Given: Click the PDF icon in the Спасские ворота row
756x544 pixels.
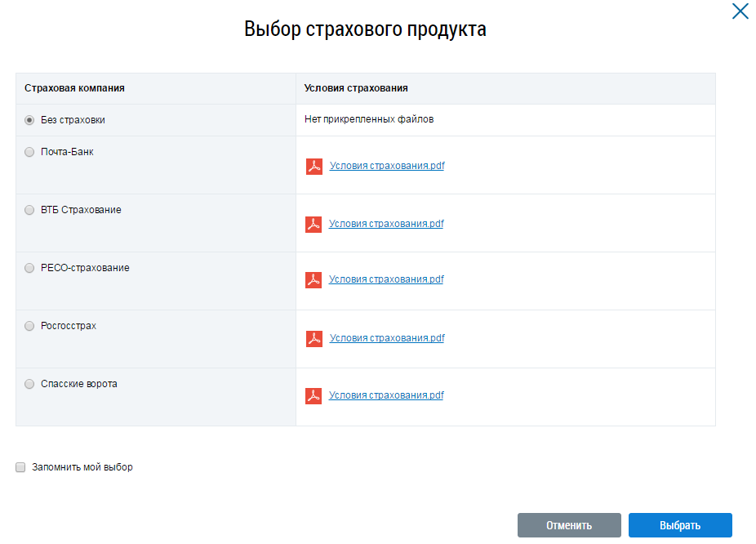Looking at the screenshot, I should [314, 396].
